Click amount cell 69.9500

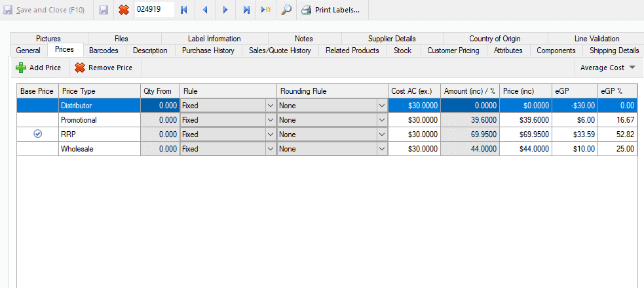[470, 134]
